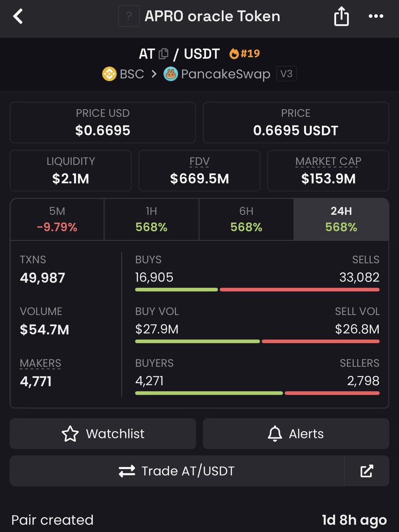Viewport: 399px width, 532px height.
Task: Open trade in external link icon
Action: [x=367, y=471]
